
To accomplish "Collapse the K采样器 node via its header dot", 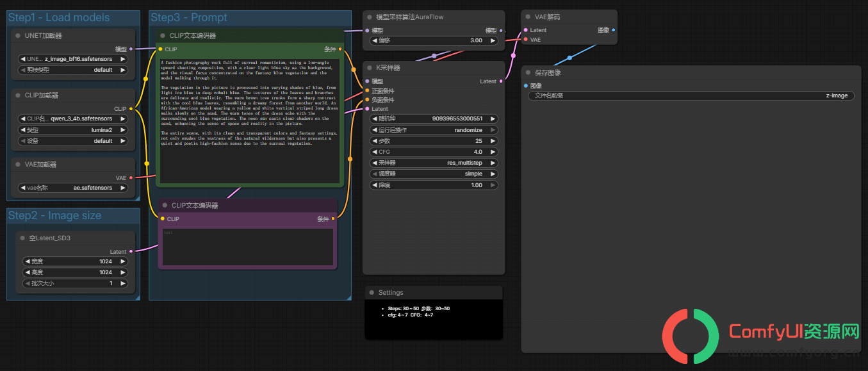I will click(370, 67).
